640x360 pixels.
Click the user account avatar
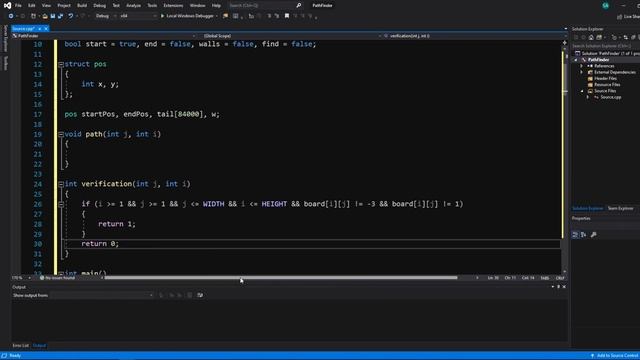[x=605, y=5]
